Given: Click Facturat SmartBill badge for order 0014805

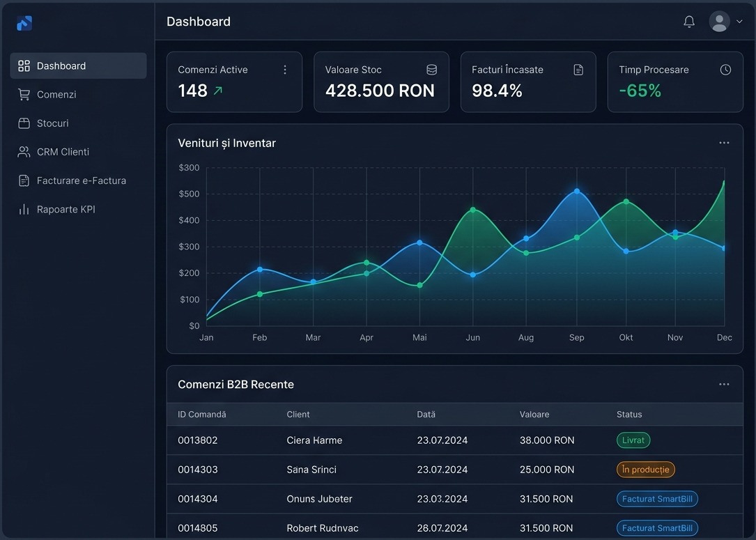Looking at the screenshot, I should pyautogui.click(x=657, y=528).
